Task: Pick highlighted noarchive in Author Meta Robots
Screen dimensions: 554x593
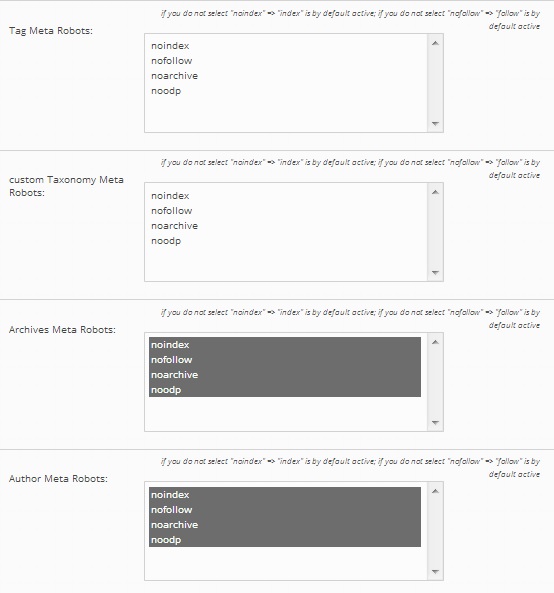Action: click(x=285, y=525)
